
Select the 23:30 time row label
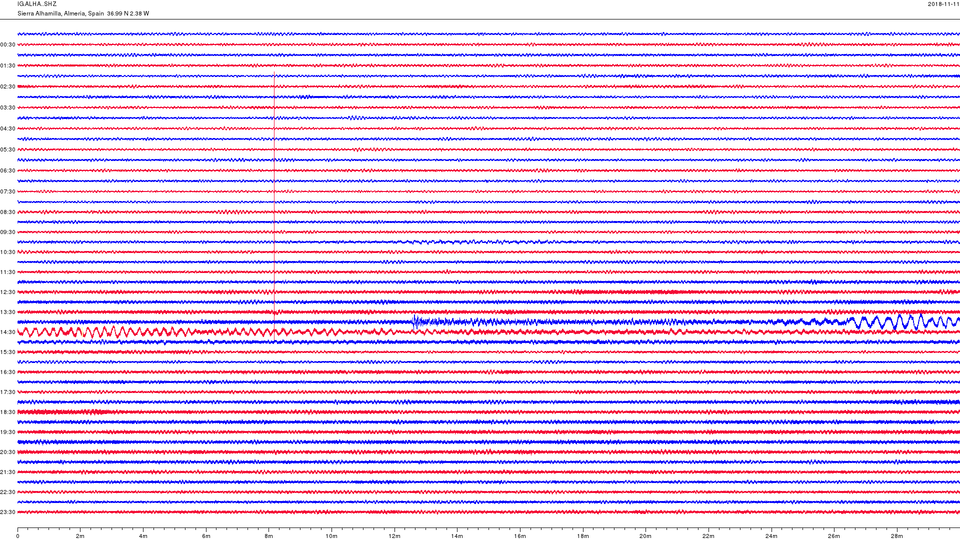click(7, 512)
